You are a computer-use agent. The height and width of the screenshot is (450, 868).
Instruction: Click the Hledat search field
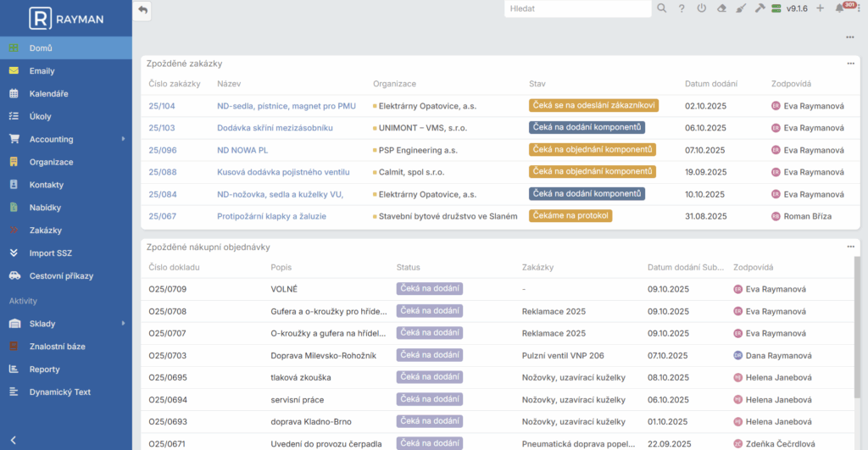point(576,8)
